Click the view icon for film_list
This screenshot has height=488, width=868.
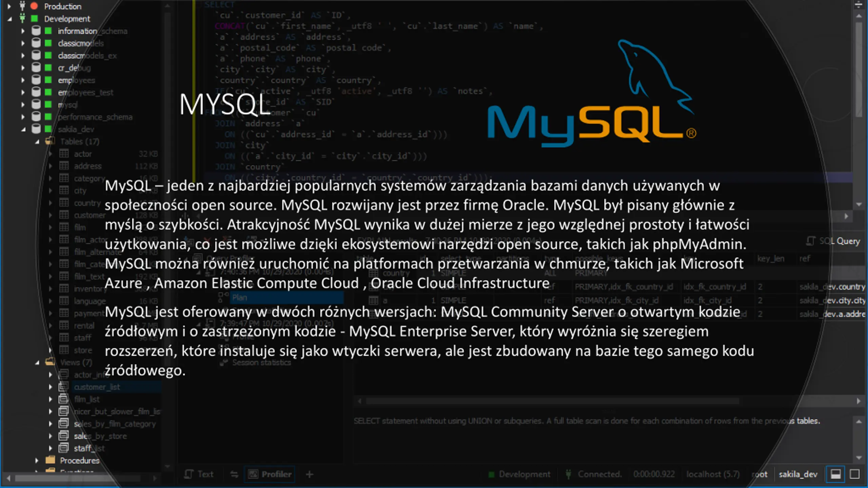pyautogui.click(x=63, y=399)
